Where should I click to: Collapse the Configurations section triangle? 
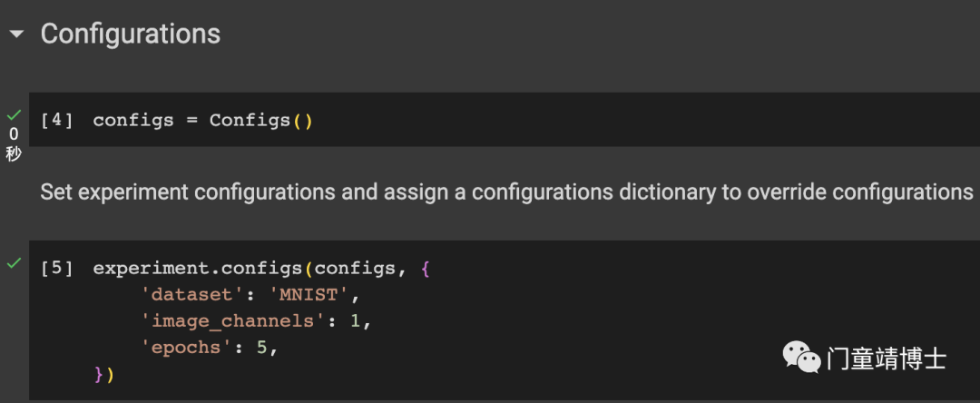[x=16, y=35]
